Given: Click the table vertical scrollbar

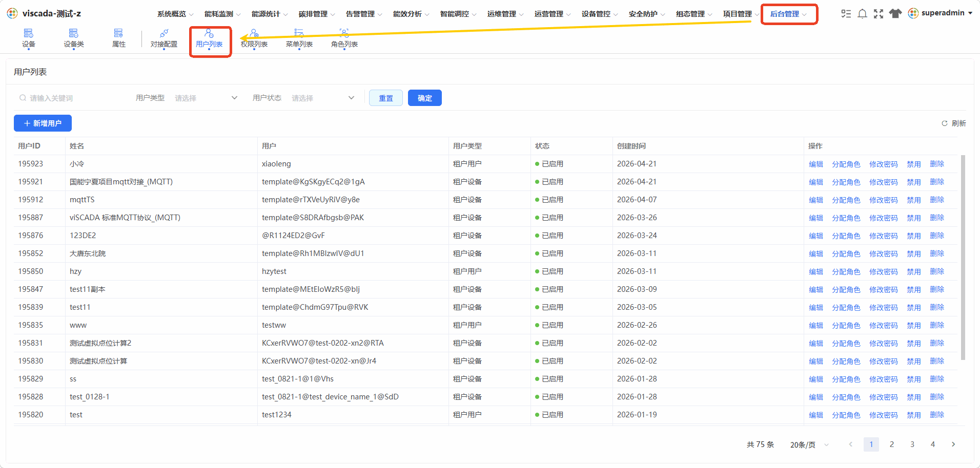Looking at the screenshot, I should [963, 258].
